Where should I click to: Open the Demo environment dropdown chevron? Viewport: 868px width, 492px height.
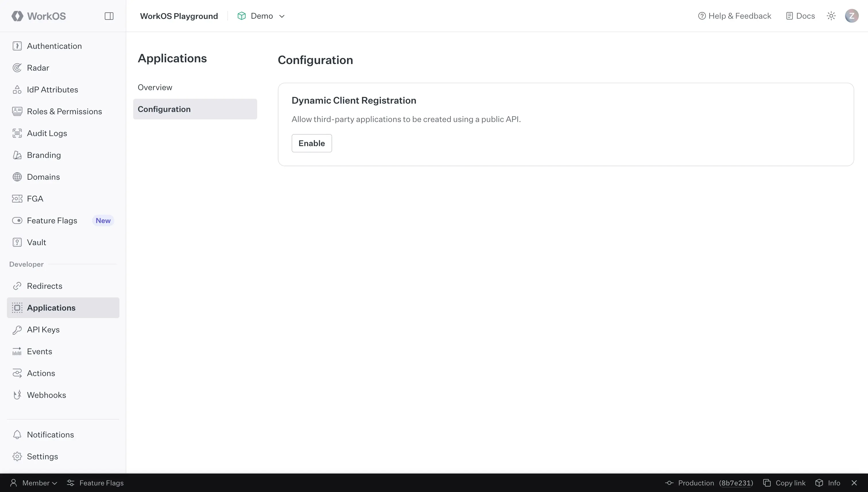282,16
